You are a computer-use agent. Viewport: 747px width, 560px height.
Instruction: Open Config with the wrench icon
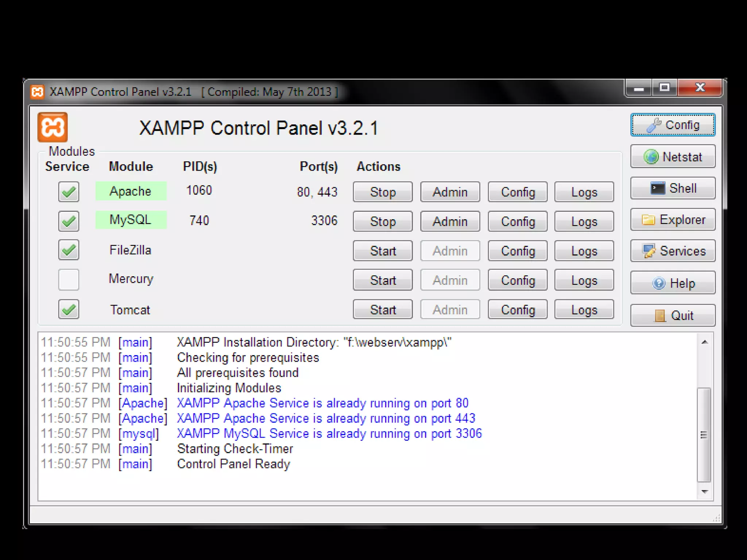tap(673, 125)
